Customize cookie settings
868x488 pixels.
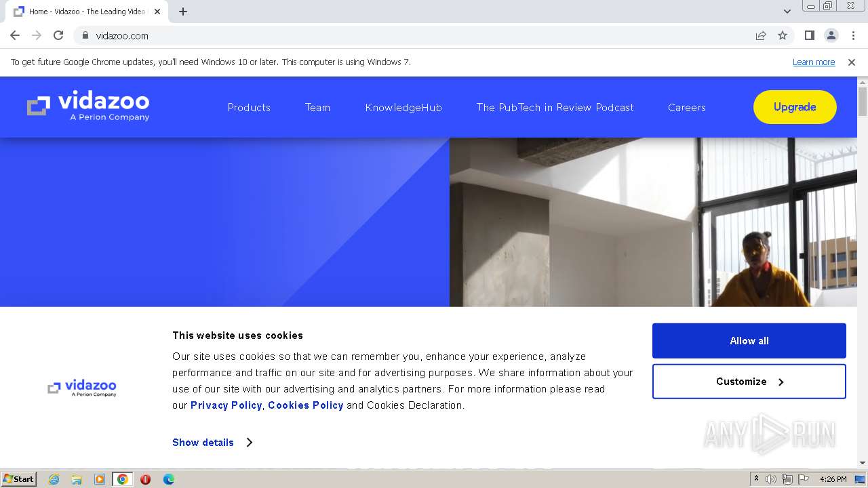(x=749, y=382)
